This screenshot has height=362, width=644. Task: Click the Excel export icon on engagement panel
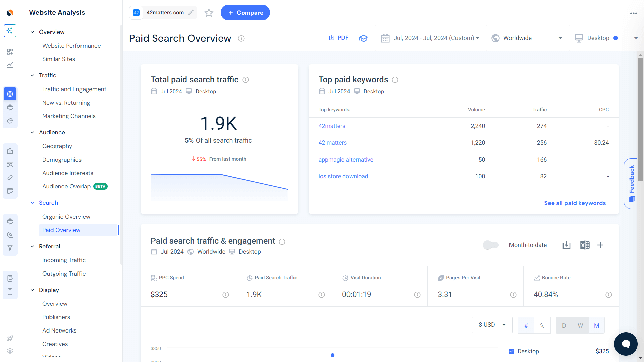click(x=585, y=245)
